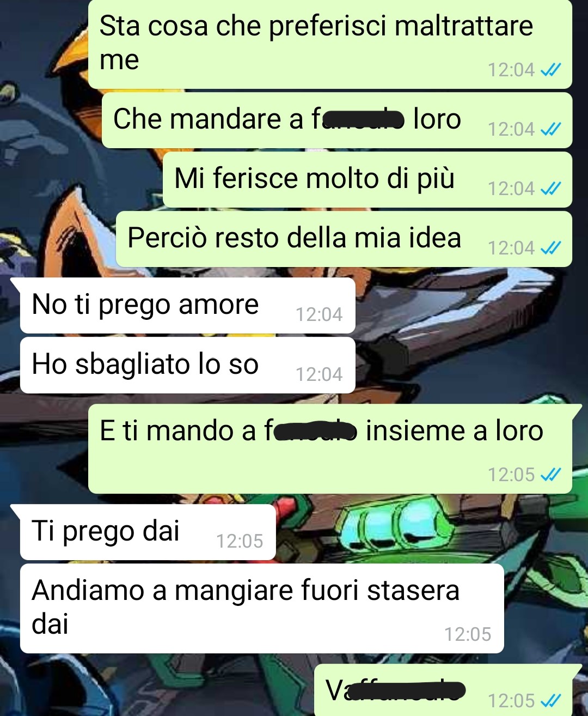
Task: Tap the 'Perciò resto della mia idea' message
Action: point(344,239)
